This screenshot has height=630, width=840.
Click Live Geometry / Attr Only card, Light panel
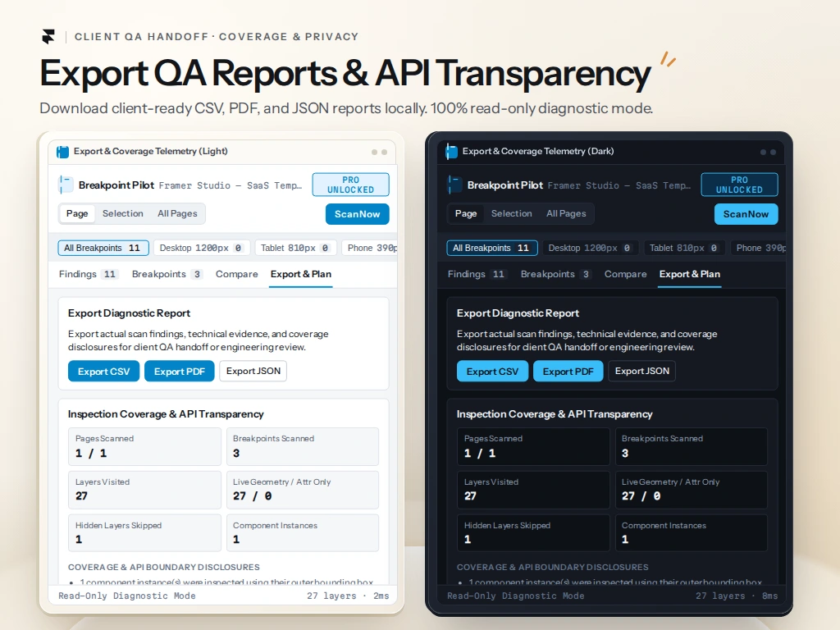pyautogui.click(x=303, y=490)
